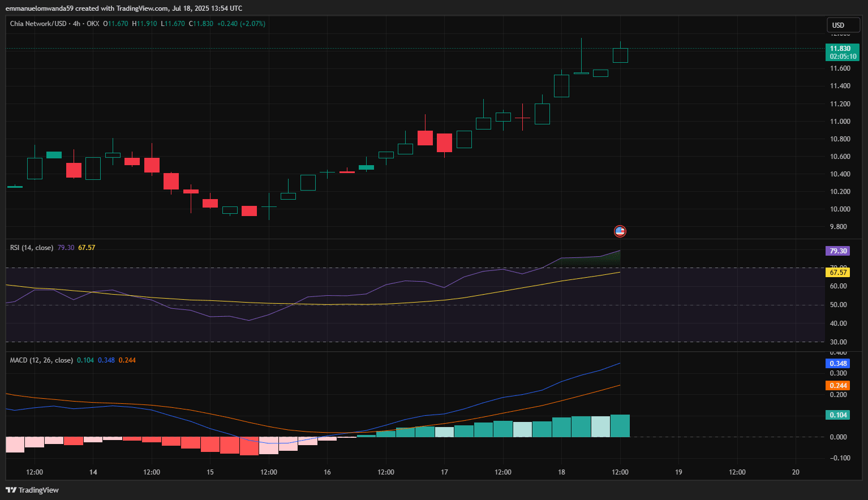The image size is (868, 500).
Task: Click the MACD signal value label 0.244
Action: tap(838, 386)
